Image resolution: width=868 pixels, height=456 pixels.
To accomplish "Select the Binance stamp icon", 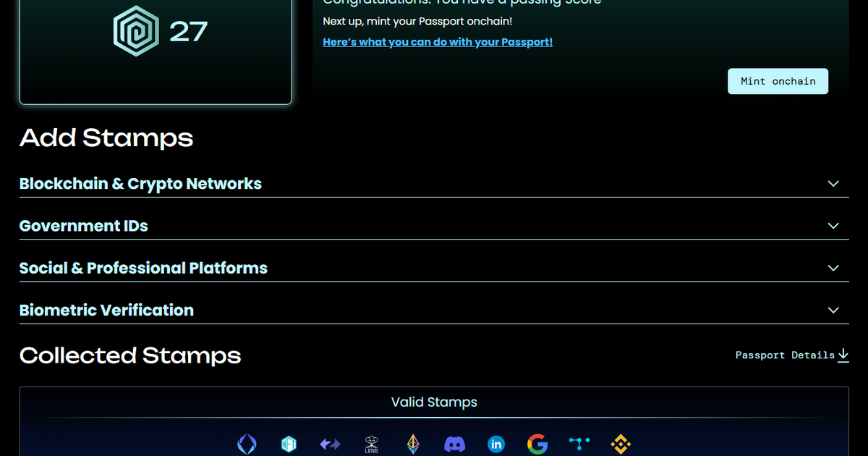I will click(x=621, y=444).
